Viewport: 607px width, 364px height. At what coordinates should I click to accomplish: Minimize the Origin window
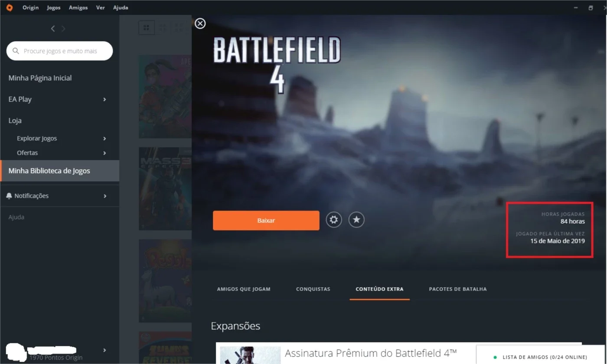coord(575,8)
